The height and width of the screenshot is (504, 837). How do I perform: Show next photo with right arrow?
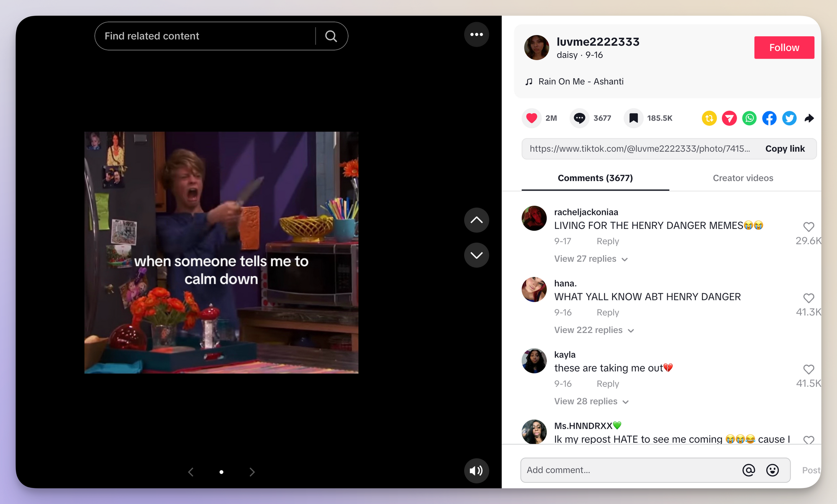pos(252,472)
